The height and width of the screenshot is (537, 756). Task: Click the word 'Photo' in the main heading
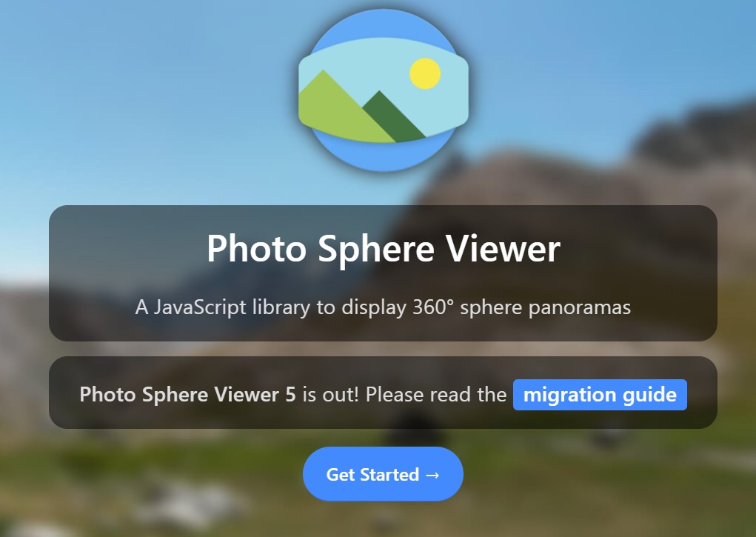tap(256, 249)
